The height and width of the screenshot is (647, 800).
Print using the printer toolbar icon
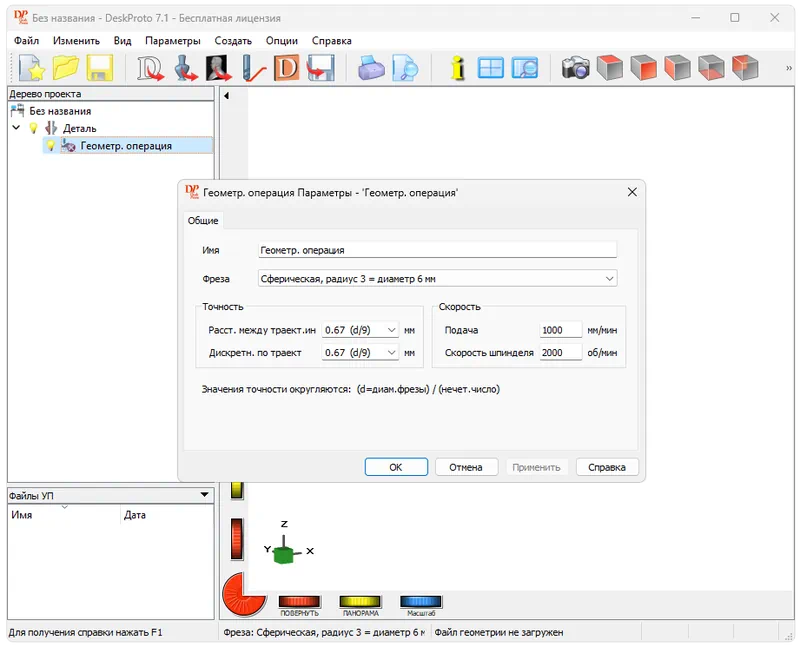pyautogui.click(x=371, y=68)
